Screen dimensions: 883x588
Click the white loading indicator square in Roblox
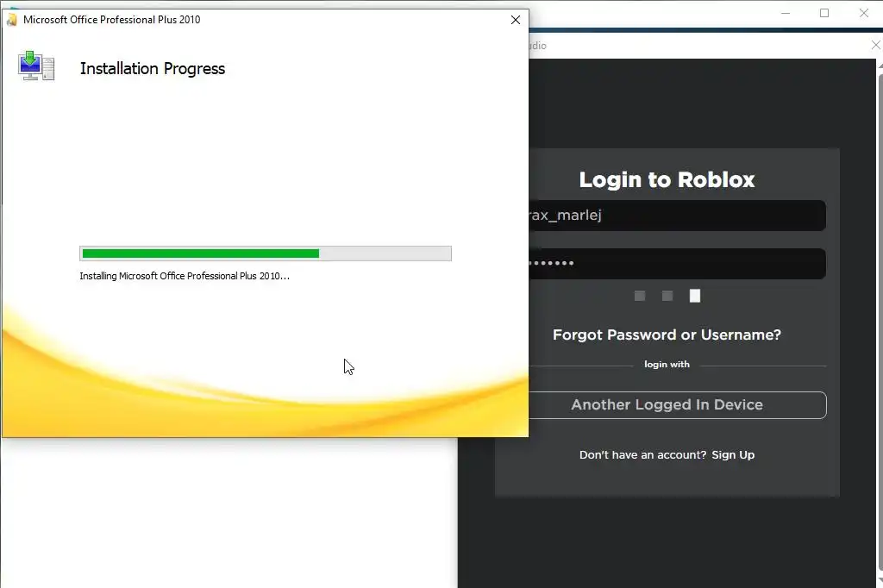click(x=695, y=296)
